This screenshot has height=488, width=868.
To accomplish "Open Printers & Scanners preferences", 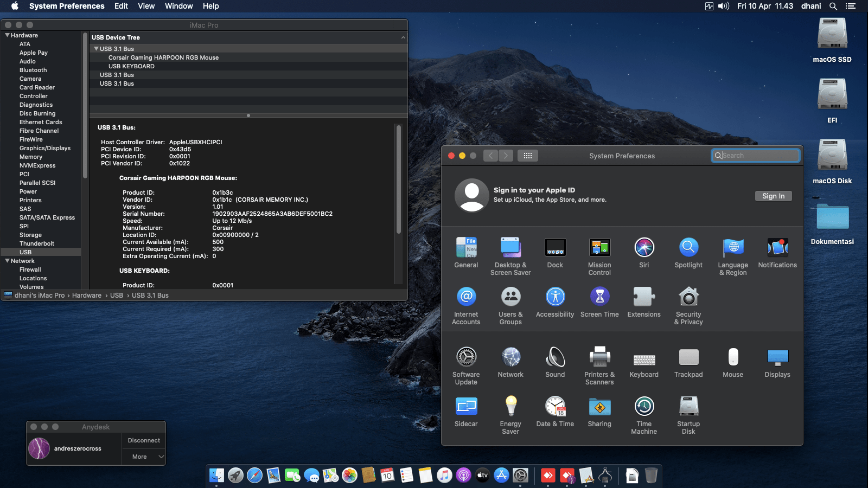I will point(599,366).
